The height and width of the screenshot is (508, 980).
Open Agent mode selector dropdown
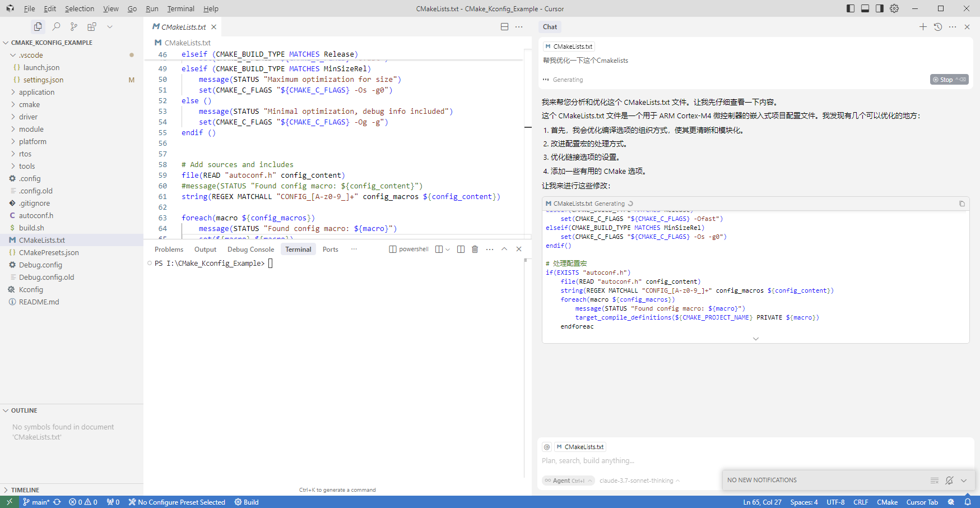coord(568,481)
